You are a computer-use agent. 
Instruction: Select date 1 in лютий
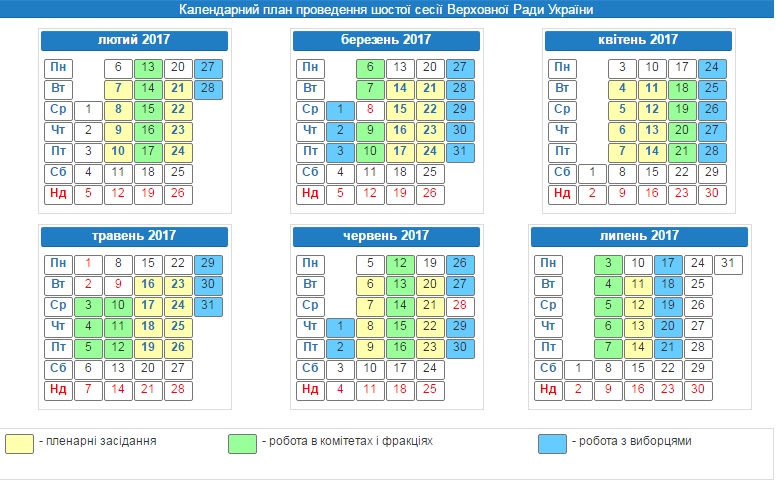(x=88, y=111)
